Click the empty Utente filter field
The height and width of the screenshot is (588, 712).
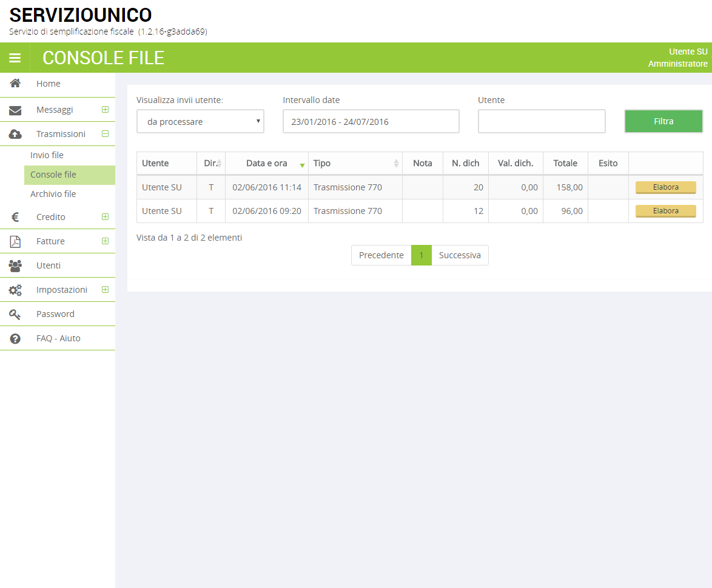pyautogui.click(x=542, y=121)
